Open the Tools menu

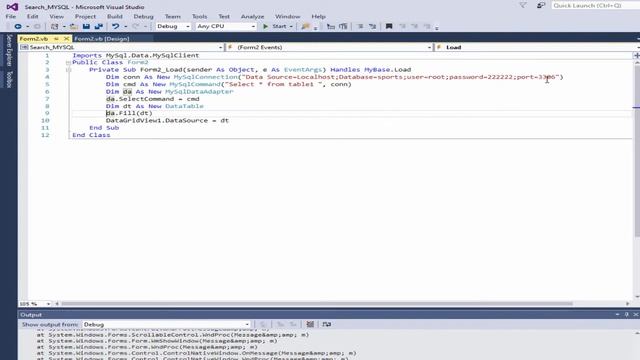200,16
